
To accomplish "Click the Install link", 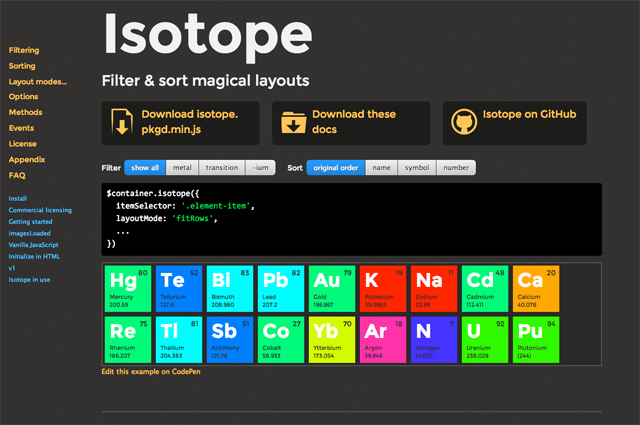I will point(18,198).
